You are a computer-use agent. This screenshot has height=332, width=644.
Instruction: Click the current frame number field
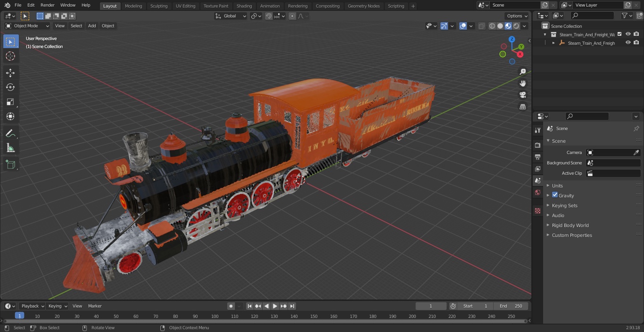[x=431, y=306]
